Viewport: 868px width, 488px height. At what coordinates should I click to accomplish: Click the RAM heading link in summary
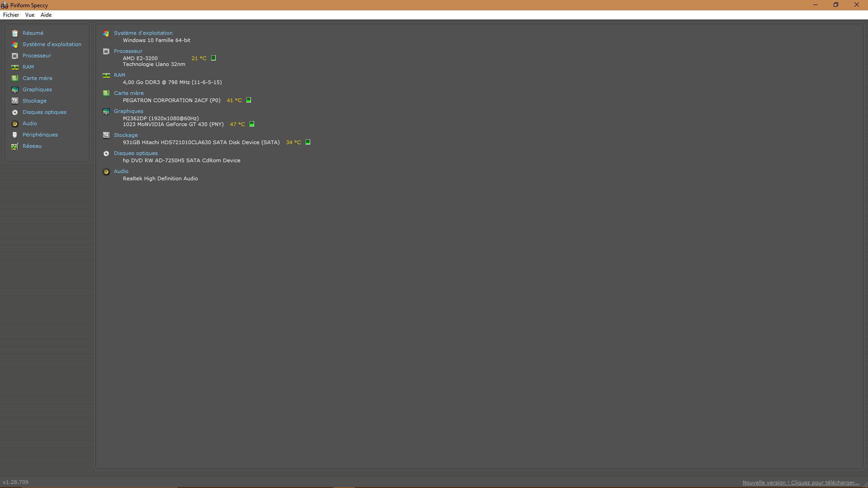coord(119,75)
